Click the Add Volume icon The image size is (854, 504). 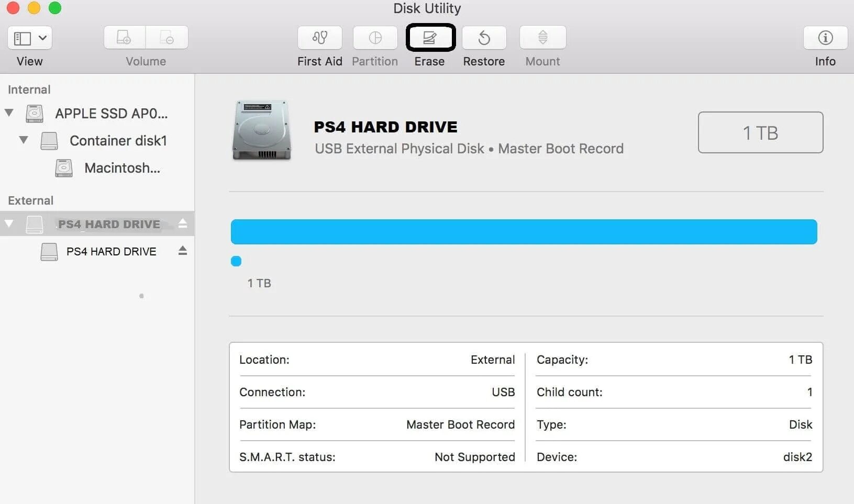(x=125, y=38)
